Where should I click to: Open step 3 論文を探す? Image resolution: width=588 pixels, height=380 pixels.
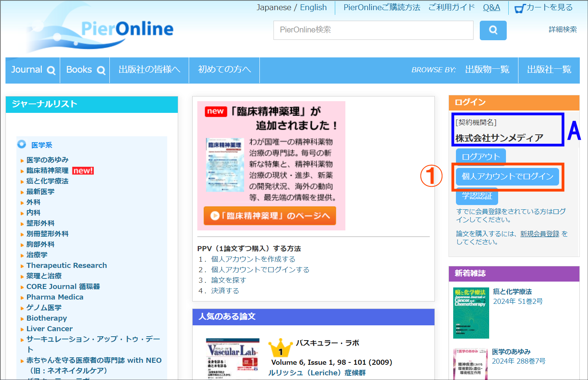coord(229,280)
